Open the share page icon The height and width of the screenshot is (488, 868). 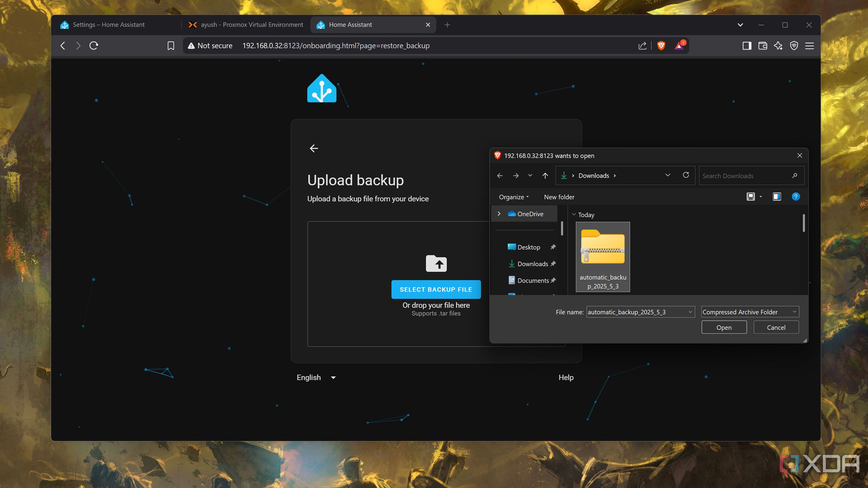[642, 45]
